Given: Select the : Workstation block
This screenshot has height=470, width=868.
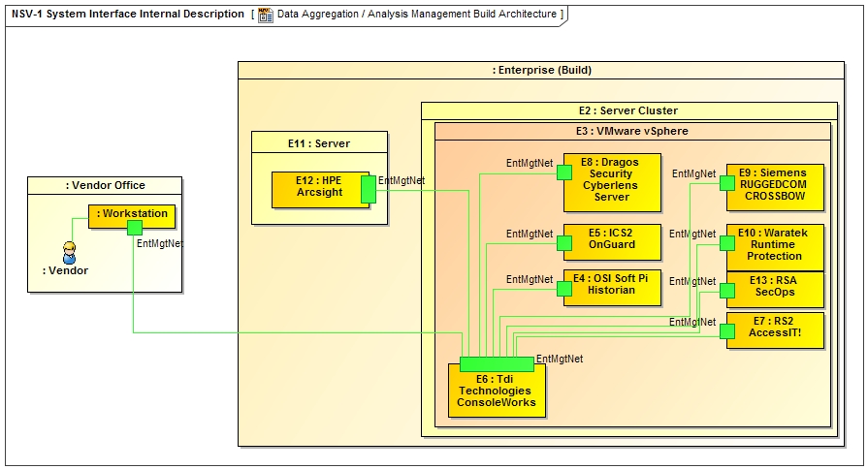Looking at the screenshot, I should [x=132, y=216].
